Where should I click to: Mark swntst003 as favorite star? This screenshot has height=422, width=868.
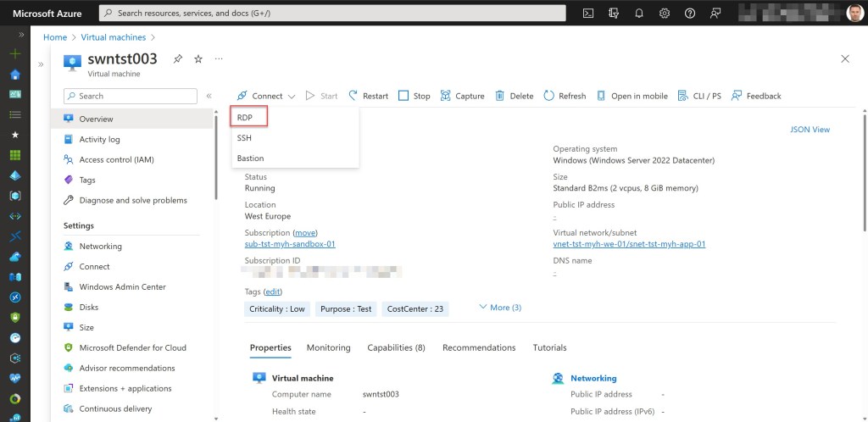198,59
